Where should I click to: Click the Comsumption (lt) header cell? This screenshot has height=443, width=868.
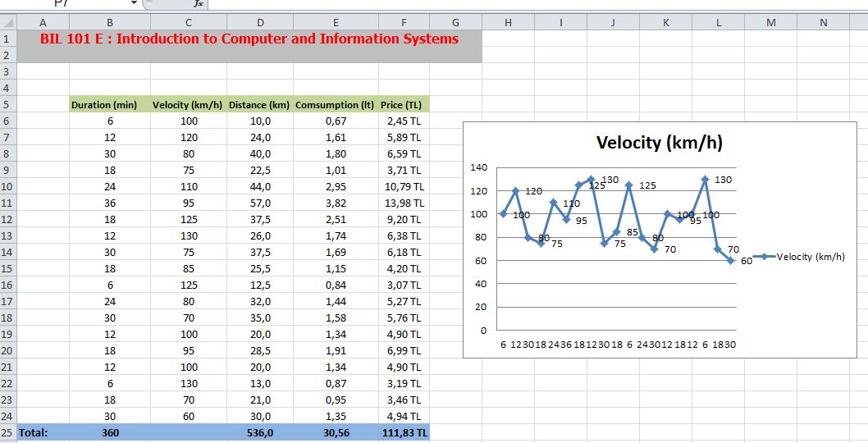[336, 105]
